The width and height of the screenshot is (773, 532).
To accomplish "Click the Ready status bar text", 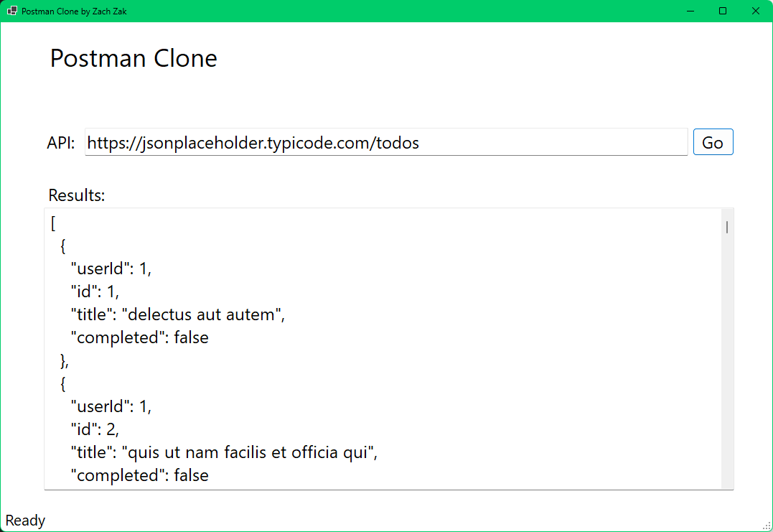I will pos(25,520).
